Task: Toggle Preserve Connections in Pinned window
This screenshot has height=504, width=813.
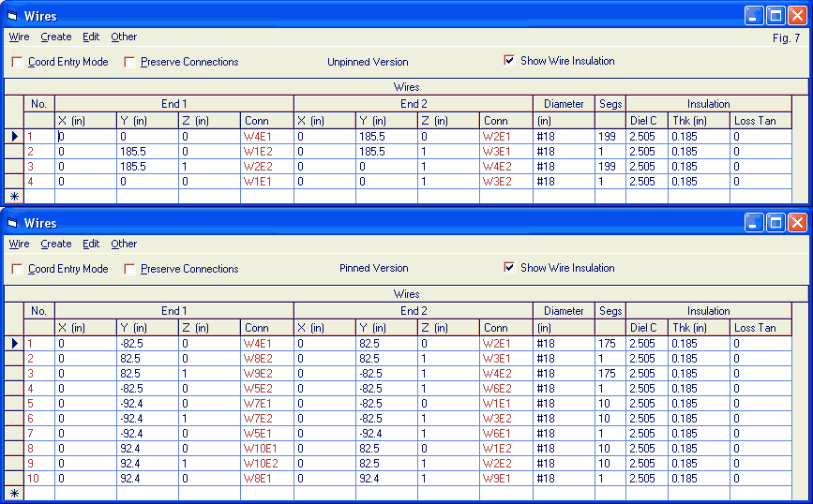Action: pos(129,269)
